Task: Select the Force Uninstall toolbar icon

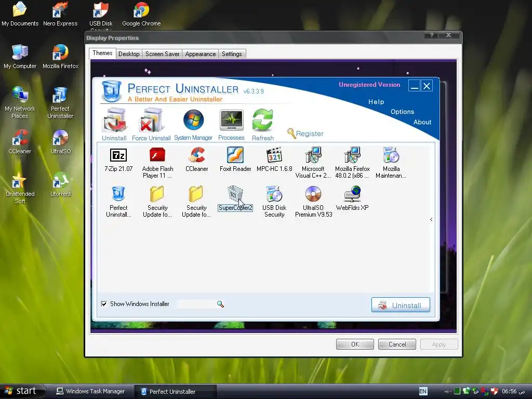Action: [x=151, y=124]
